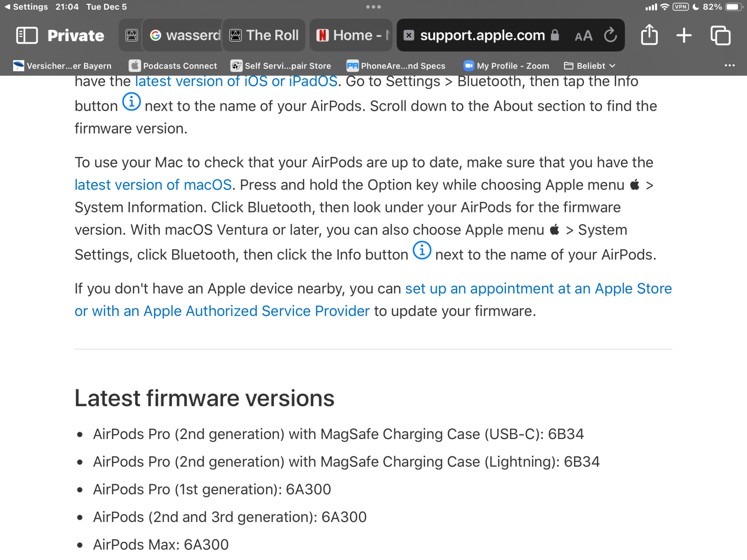Expand the Beliebt bookmarks folder
747x560 pixels.
coord(590,66)
